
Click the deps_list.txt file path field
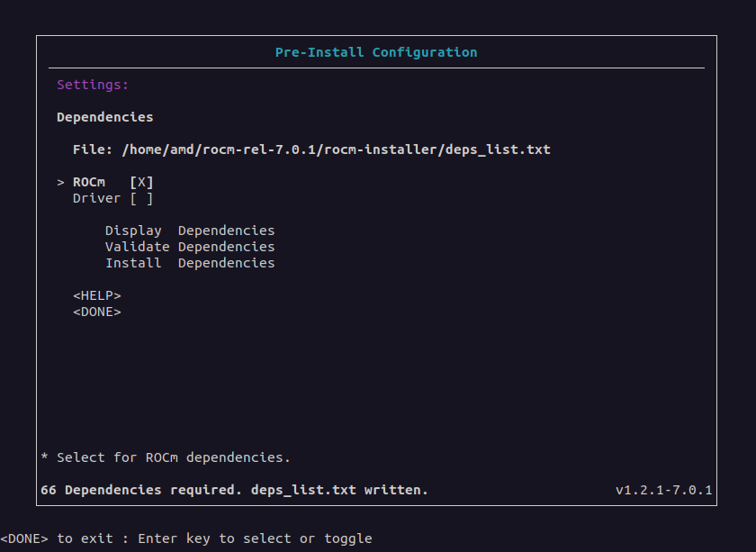[x=336, y=149]
